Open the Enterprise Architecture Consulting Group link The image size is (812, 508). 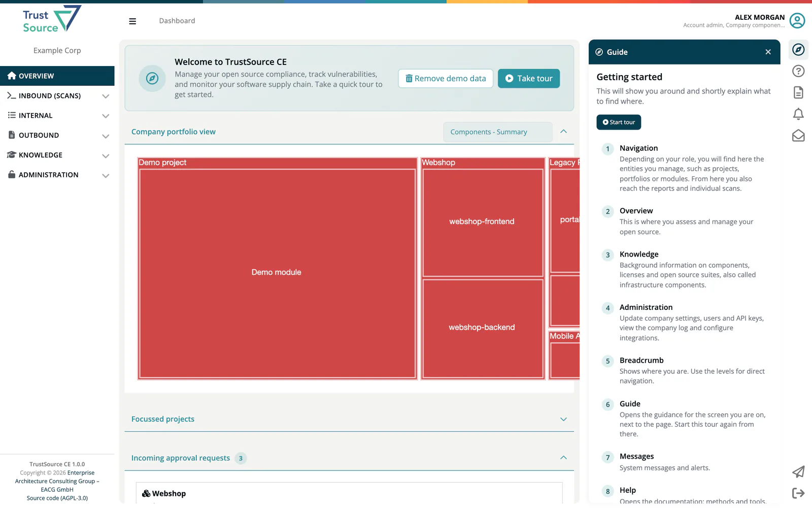(x=57, y=481)
